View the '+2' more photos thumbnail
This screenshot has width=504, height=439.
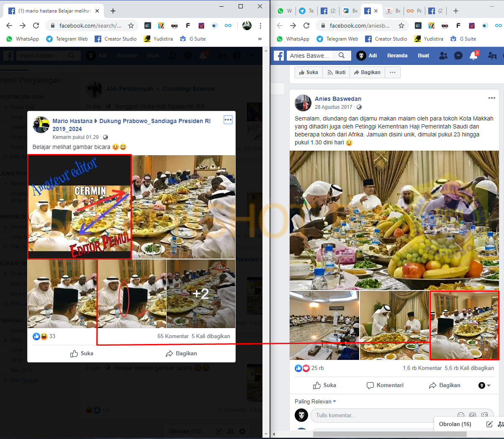(x=201, y=294)
